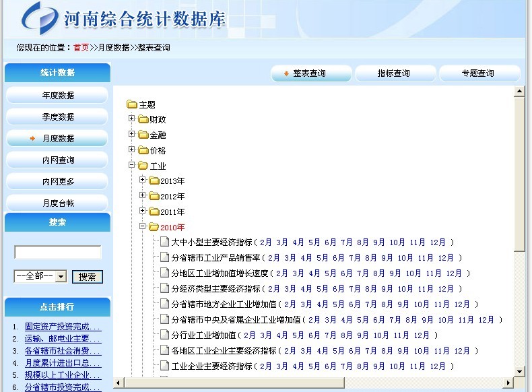Expand the 2011年 tree node

[x=143, y=211]
